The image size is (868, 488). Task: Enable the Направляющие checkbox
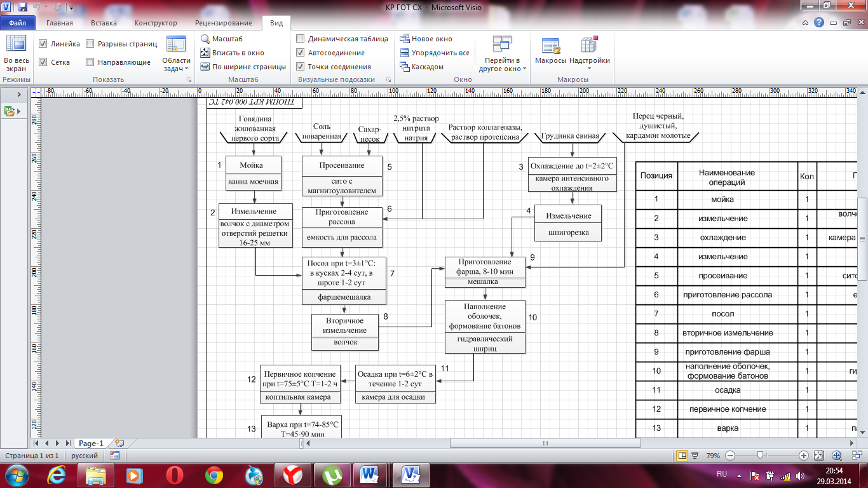90,62
